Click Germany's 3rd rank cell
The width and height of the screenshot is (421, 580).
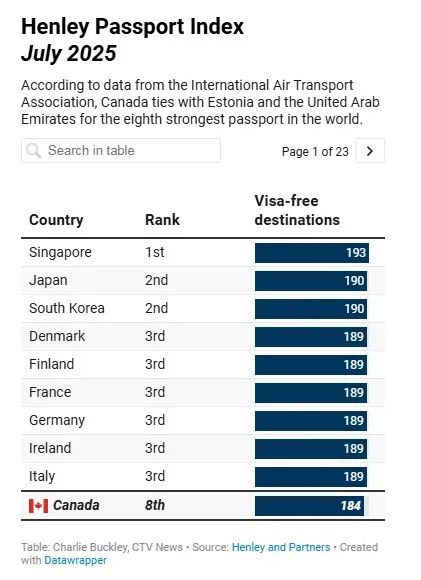[155, 420]
